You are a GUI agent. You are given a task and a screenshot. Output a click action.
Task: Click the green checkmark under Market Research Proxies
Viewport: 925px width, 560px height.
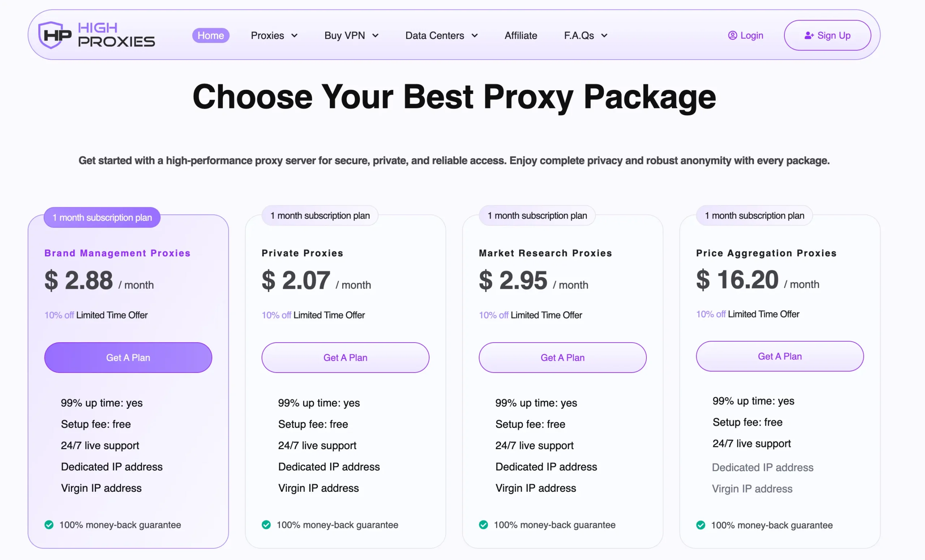click(483, 525)
